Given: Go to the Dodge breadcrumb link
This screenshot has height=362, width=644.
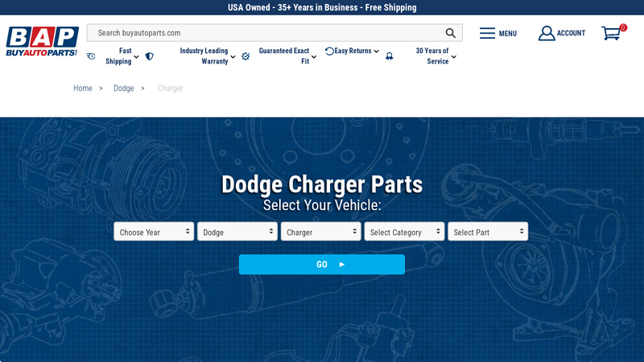Looking at the screenshot, I should click(x=124, y=88).
